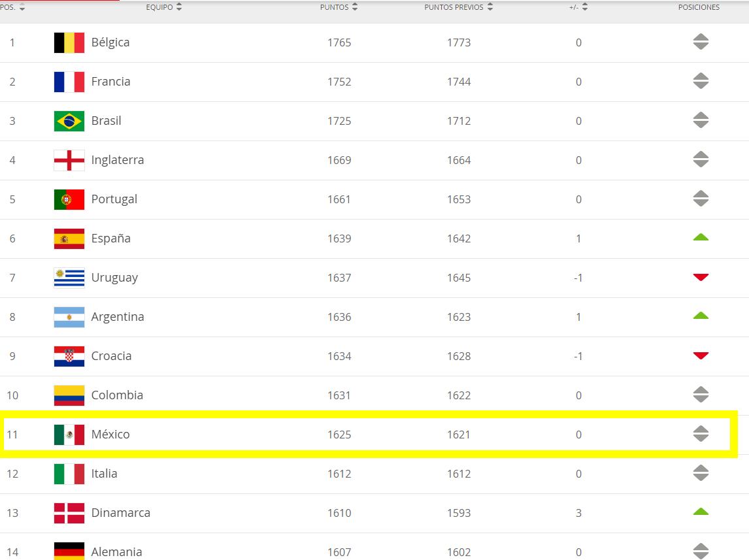Open the Colombia team link

(117, 395)
